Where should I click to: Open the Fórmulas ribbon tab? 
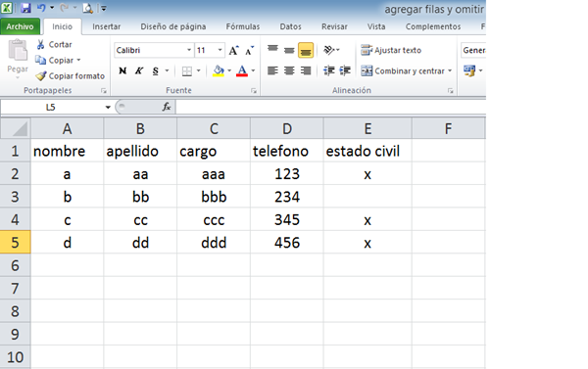point(243,26)
